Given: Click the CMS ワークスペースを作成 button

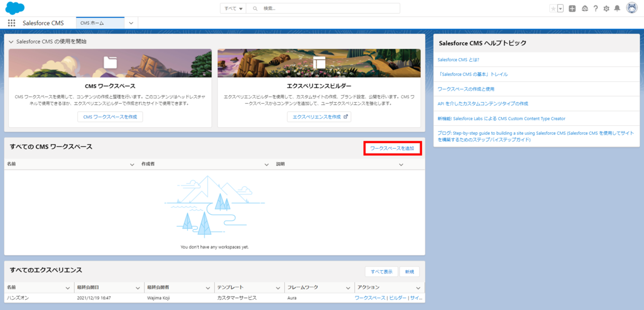Looking at the screenshot, I should click(110, 117).
